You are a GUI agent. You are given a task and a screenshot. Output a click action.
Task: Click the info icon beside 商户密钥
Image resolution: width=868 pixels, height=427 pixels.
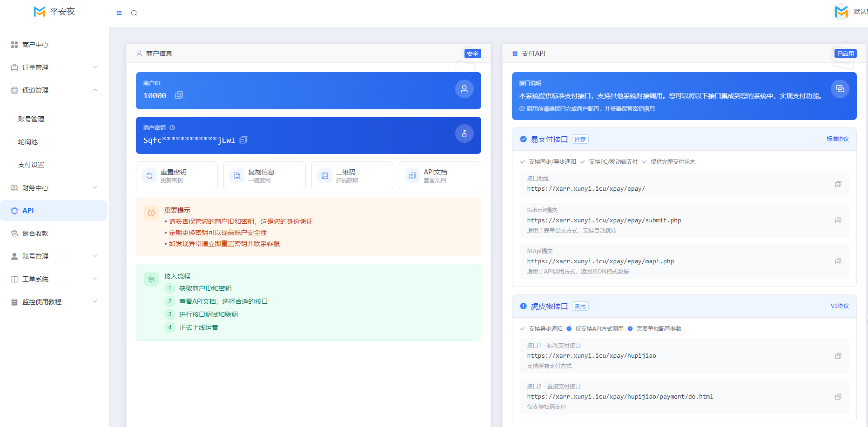coord(172,127)
